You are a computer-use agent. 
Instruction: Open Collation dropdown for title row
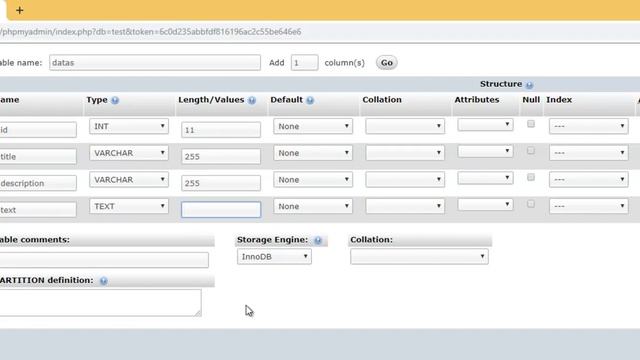(405, 153)
